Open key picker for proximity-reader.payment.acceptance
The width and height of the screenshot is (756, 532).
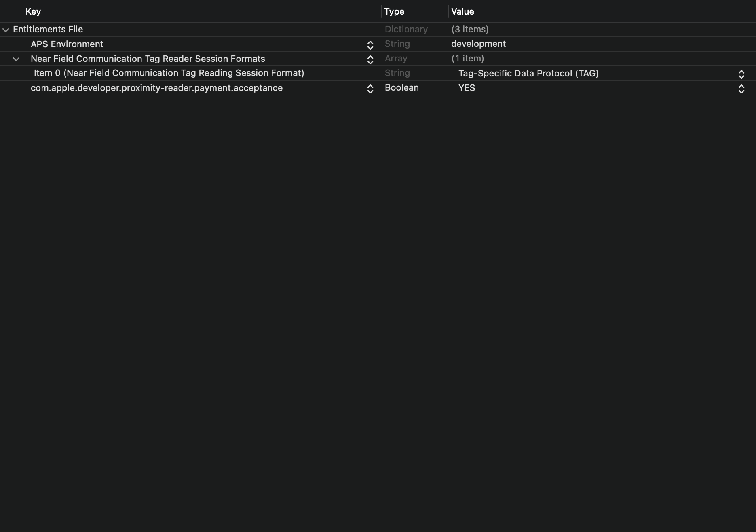click(x=370, y=89)
